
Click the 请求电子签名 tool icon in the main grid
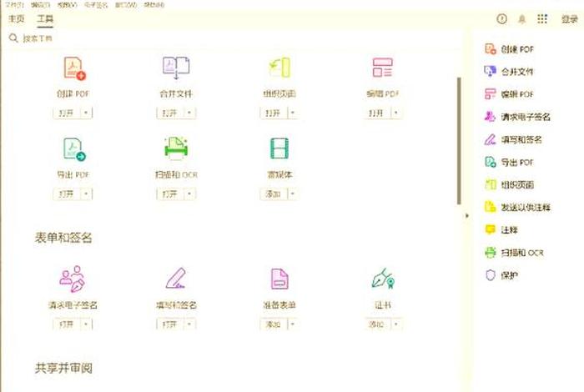click(73, 279)
